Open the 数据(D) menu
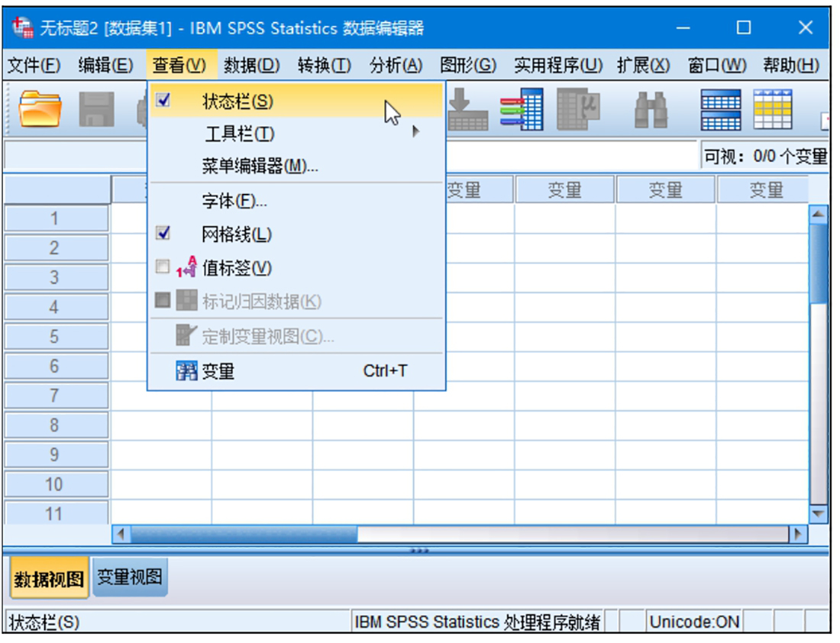840x643 pixels. (x=252, y=66)
